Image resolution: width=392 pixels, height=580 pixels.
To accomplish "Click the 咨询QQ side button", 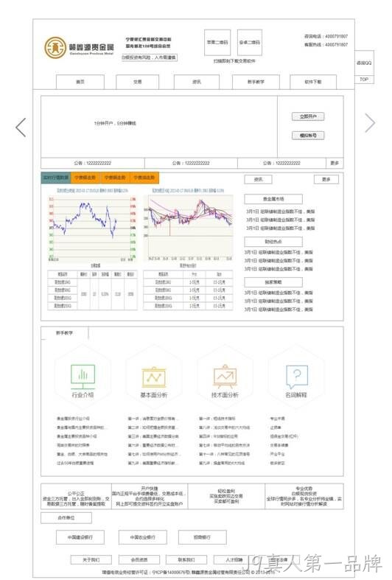I will click(x=364, y=63).
